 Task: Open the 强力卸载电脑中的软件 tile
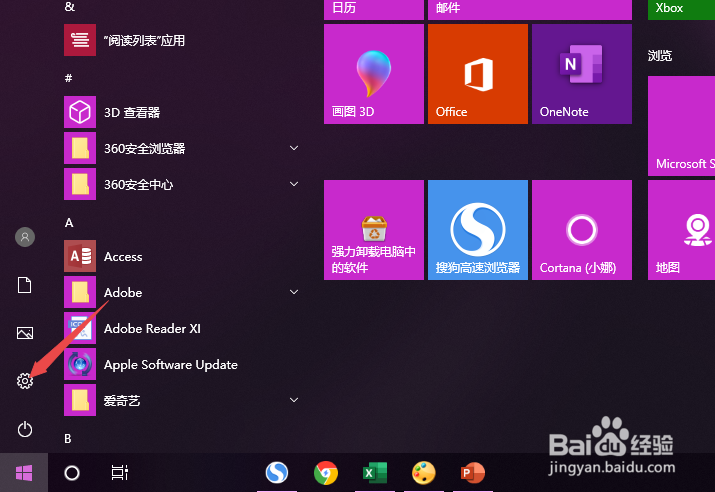pyautogui.click(x=373, y=230)
